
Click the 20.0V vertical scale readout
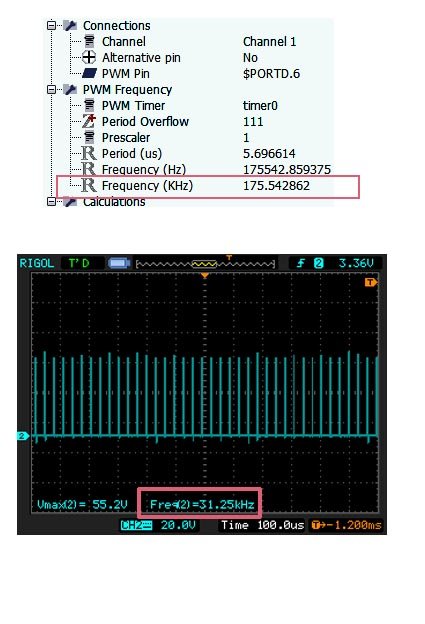(x=178, y=525)
